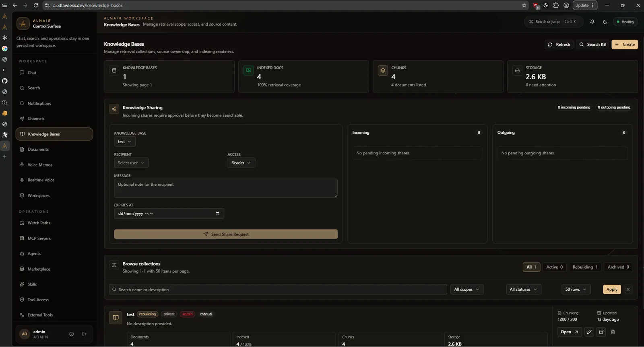Click the edit pencil icon for test collection
Viewport: 644px width, 347px height.
point(589,332)
